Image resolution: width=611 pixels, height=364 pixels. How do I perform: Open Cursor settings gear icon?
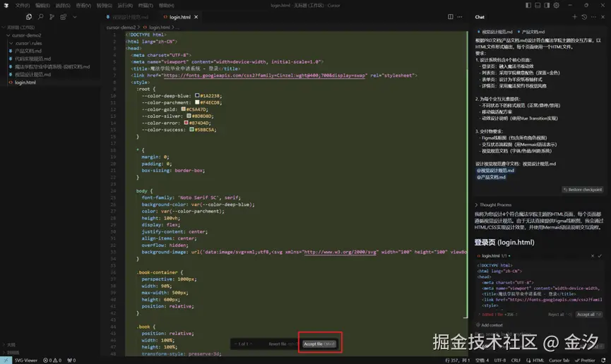pyautogui.click(x=557, y=6)
